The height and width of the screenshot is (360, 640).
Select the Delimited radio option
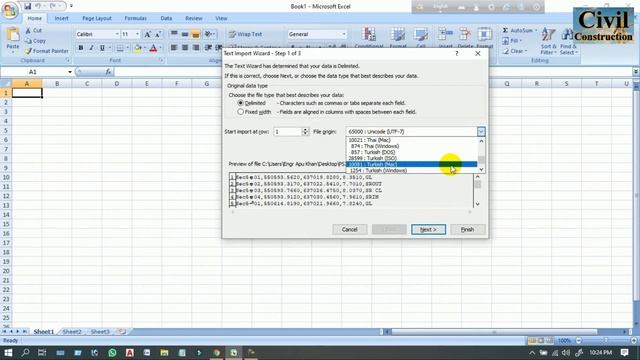240,103
